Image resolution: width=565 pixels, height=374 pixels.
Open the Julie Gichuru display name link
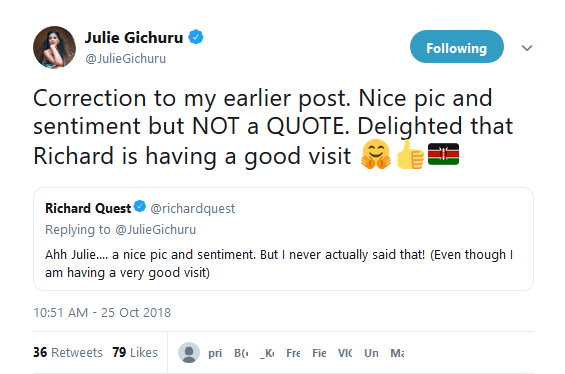click(134, 37)
